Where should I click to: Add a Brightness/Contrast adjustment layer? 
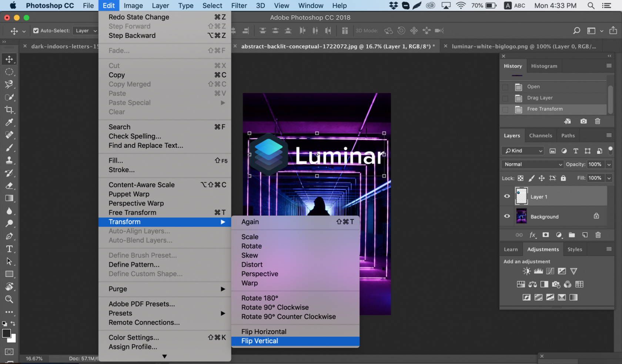click(526, 271)
